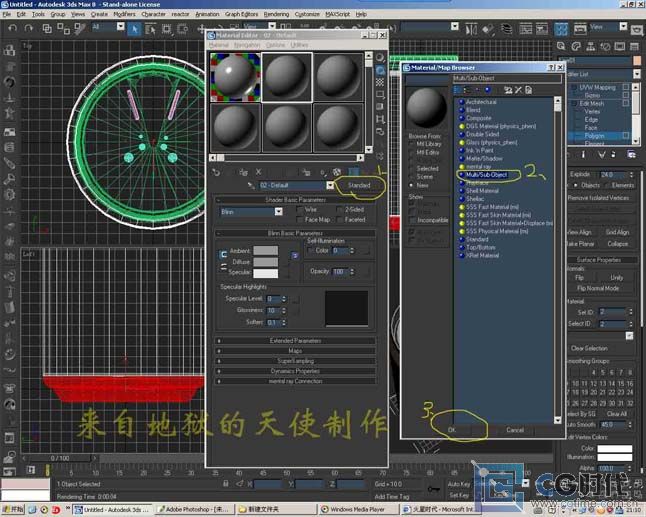Click the Key Mode key icon
The image size is (646, 517).
coord(433,489)
